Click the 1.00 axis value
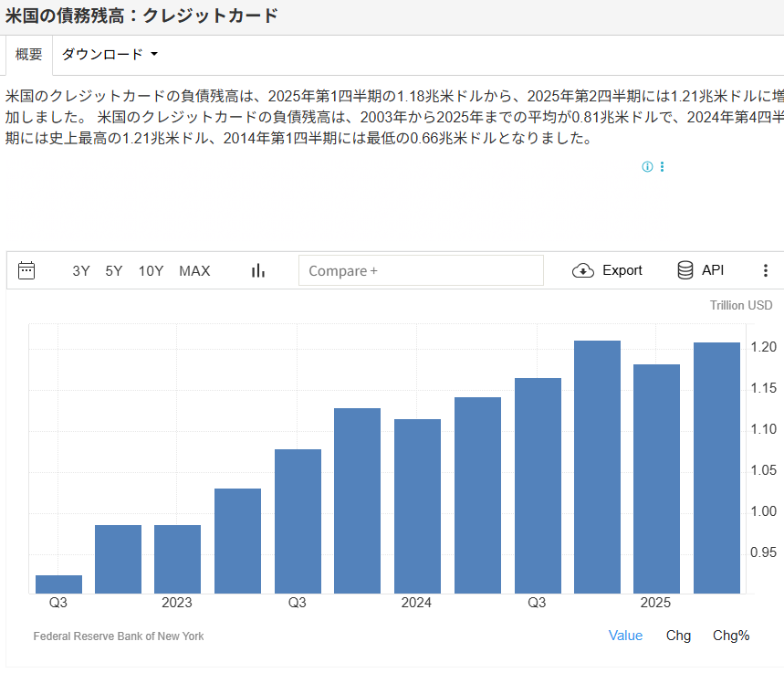Viewport: 784px width, 673px height. coord(764,511)
